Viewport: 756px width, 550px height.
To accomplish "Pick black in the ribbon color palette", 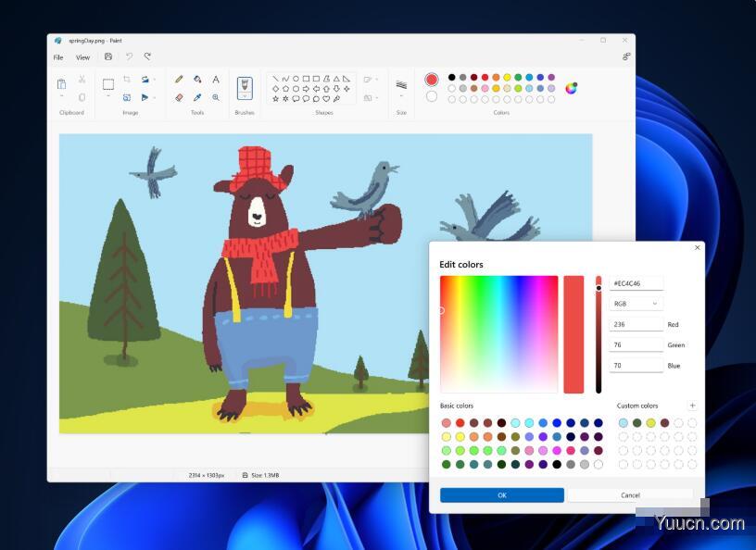I will 452,77.
